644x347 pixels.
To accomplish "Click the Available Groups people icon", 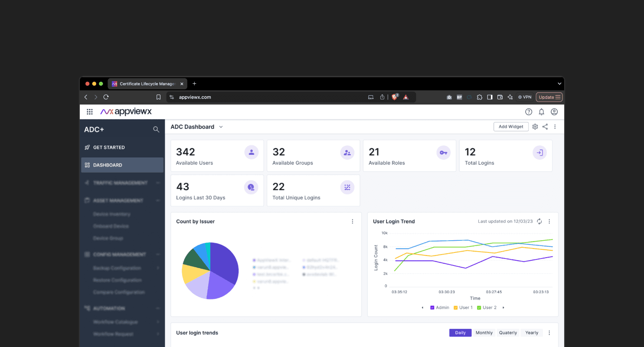I will 347,152.
